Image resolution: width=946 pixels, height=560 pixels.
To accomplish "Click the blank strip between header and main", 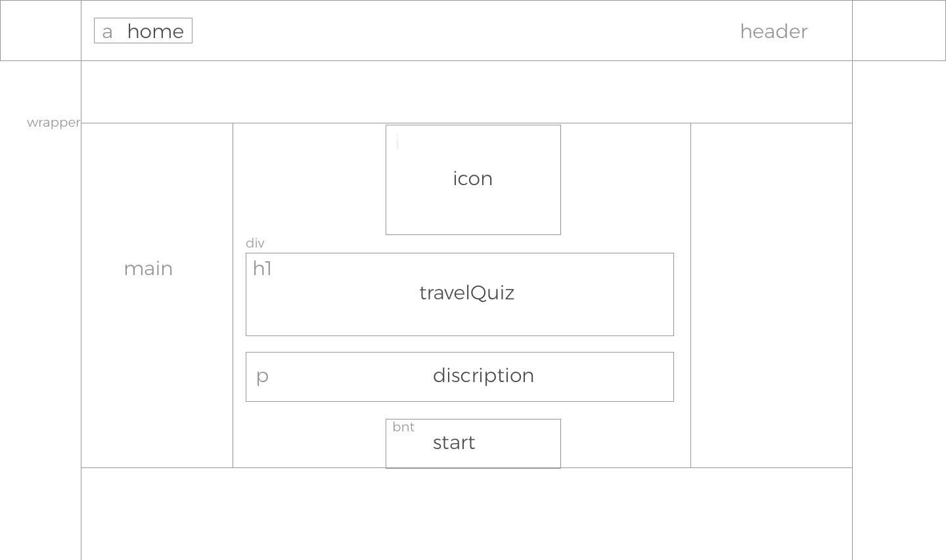I will coord(466,92).
